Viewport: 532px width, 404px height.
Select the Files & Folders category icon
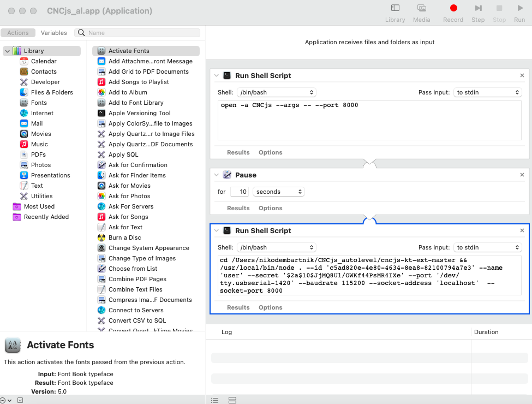click(24, 92)
